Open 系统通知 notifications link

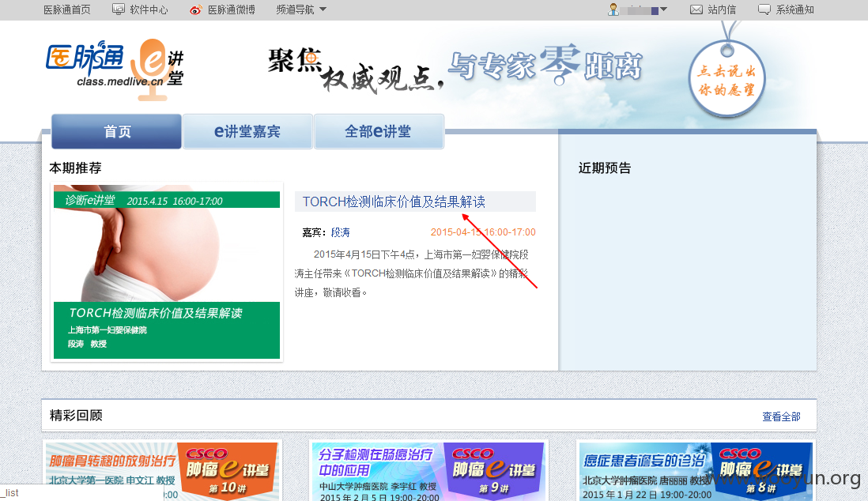point(795,10)
